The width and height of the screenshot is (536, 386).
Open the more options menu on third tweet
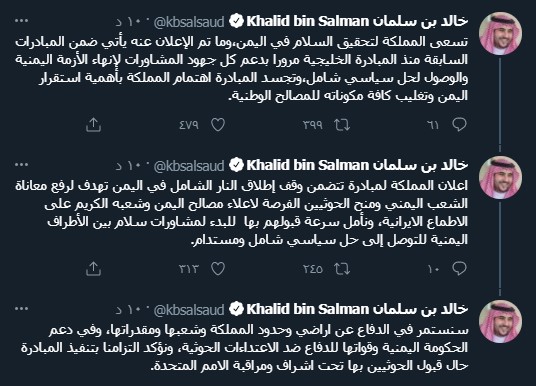click(22, 309)
